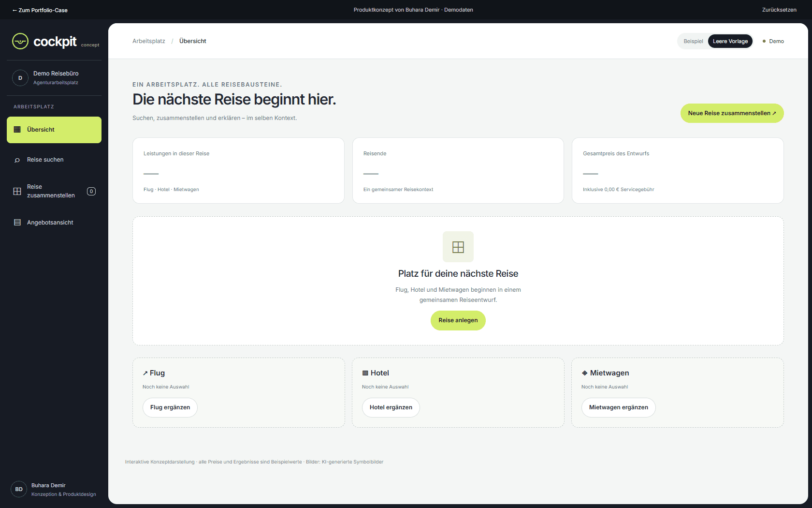Click the Hotel ergänzen button

click(391, 407)
